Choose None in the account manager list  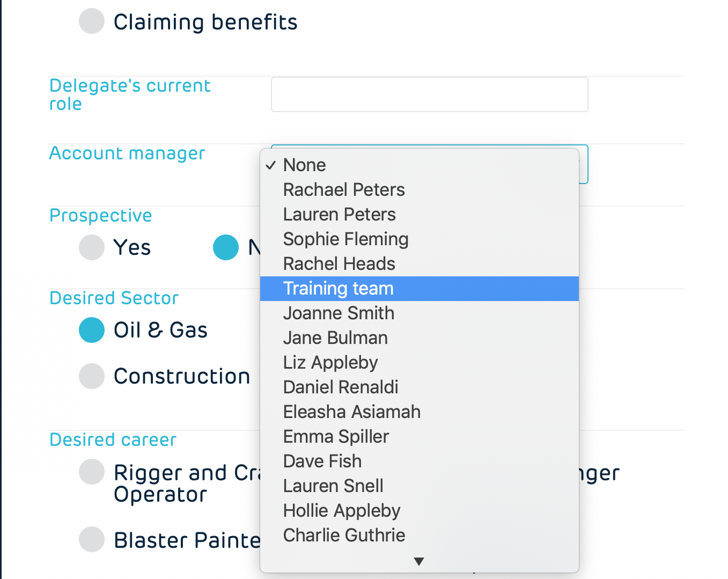pyautogui.click(x=305, y=165)
